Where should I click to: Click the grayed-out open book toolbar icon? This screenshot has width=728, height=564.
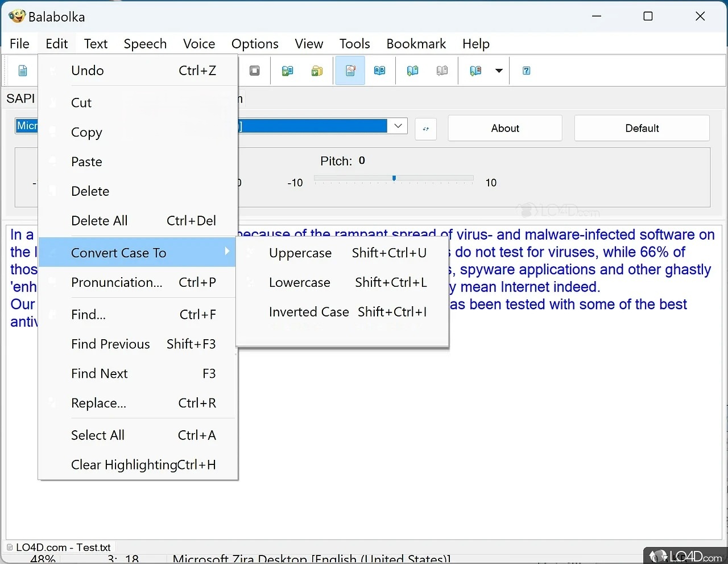(x=442, y=71)
